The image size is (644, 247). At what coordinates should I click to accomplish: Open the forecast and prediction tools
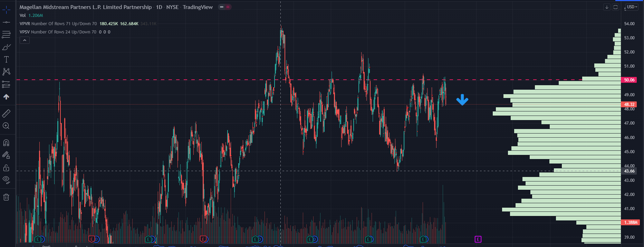coord(6,84)
